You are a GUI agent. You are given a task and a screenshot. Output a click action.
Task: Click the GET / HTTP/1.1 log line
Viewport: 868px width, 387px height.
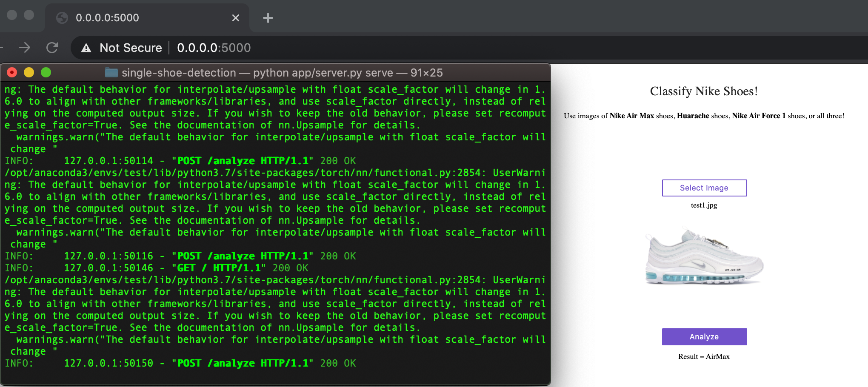coord(157,268)
